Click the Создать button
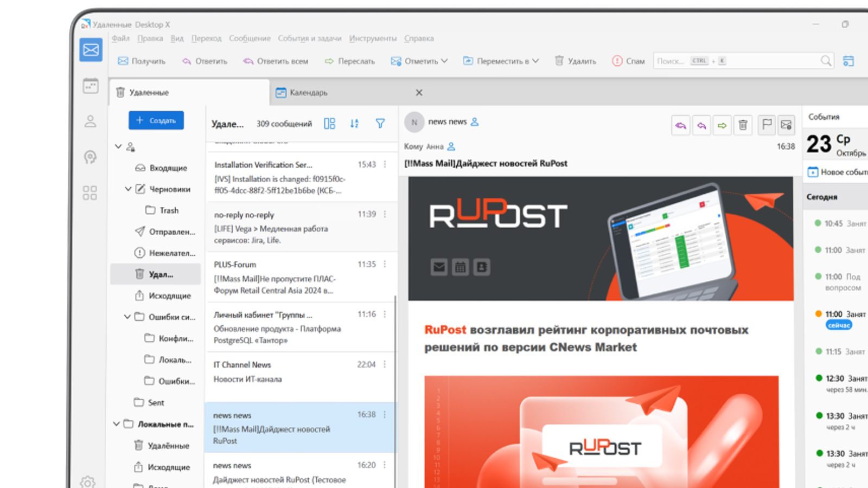Image resolution: width=868 pixels, height=488 pixels. coord(156,120)
